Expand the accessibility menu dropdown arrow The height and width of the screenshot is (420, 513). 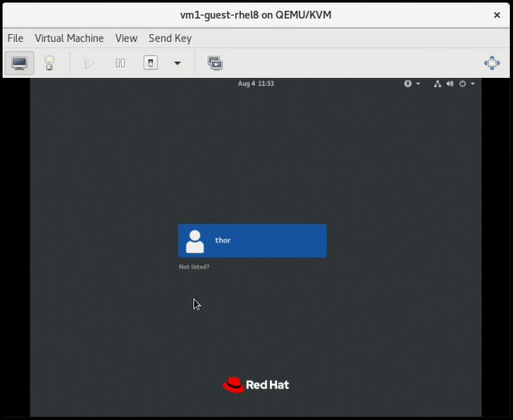pyautogui.click(x=418, y=84)
